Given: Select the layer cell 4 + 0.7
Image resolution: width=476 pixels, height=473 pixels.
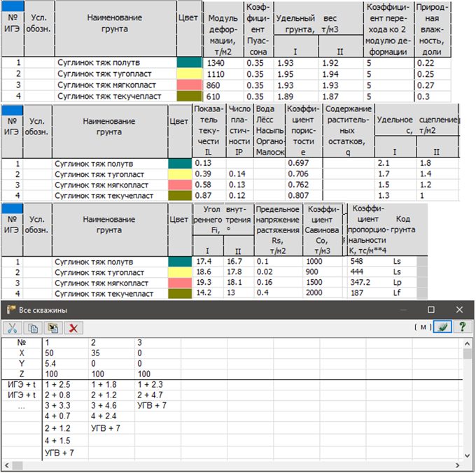Looking at the screenshot, I should click(65, 416).
